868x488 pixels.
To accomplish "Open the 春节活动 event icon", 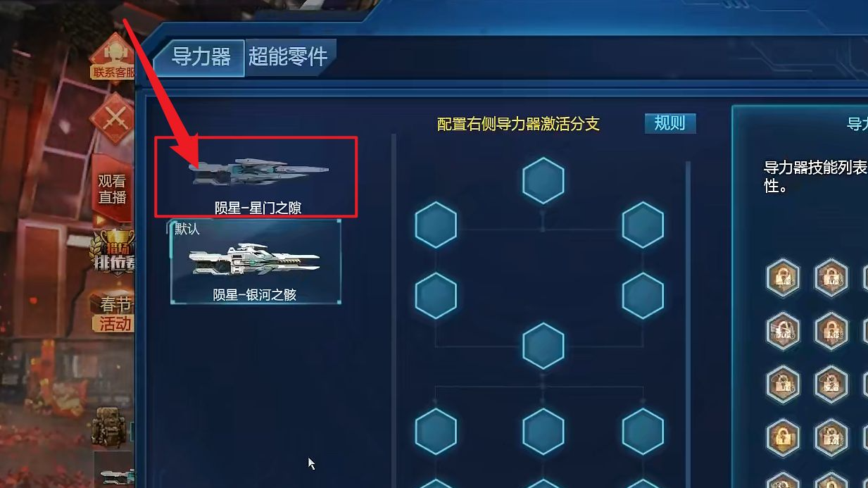I will point(113,313).
